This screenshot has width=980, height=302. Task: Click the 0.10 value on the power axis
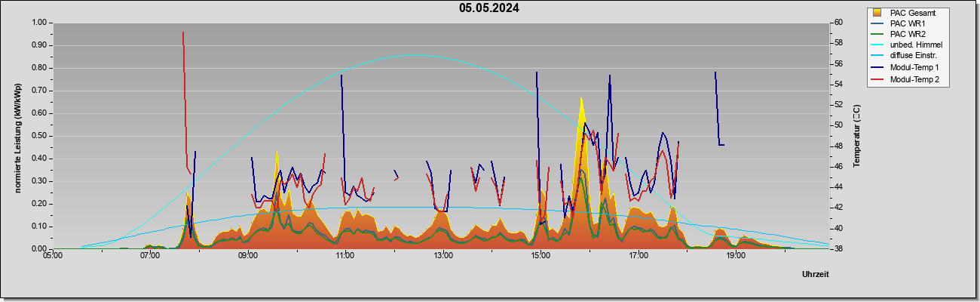tap(38, 226)
